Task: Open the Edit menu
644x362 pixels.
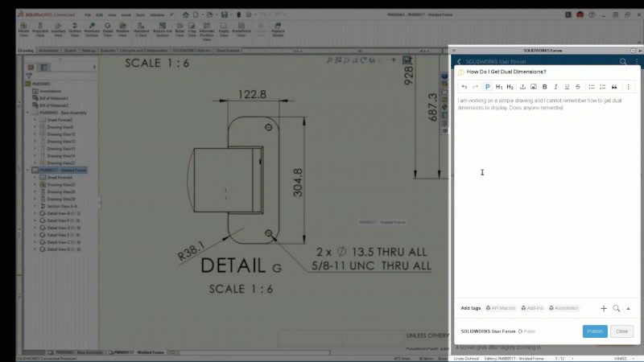Action: 99,14
